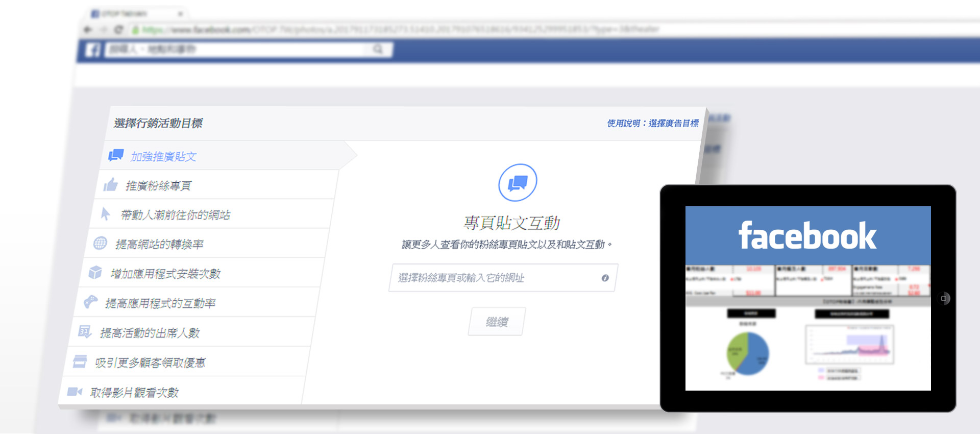Open the 使用說明：選擇廣告目標 help link
Viewport: 980px width, 434px height.
point(652,123)
